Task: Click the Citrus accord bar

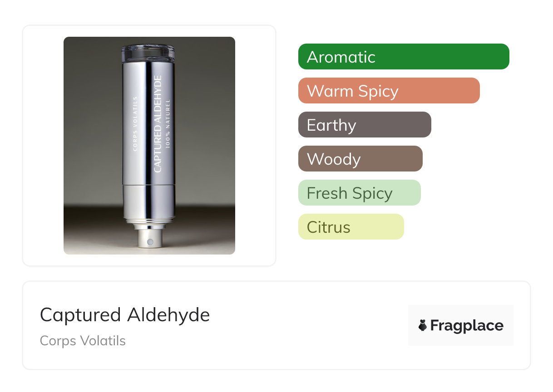Action: (351, 227)
